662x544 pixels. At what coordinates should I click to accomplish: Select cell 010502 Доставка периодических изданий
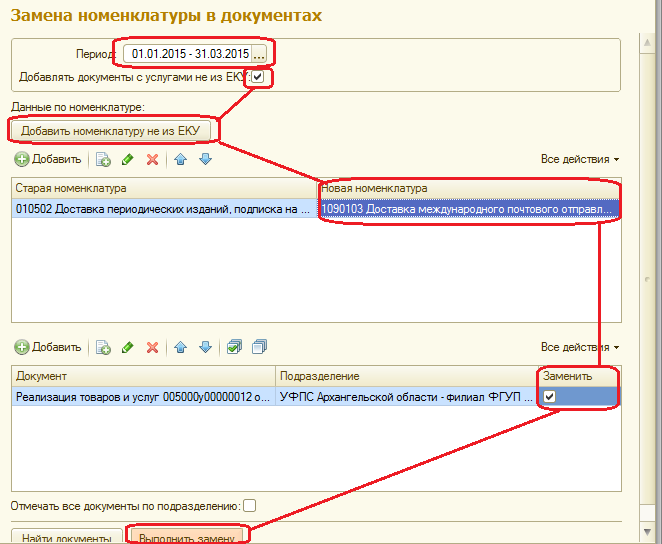coord(165,209)
